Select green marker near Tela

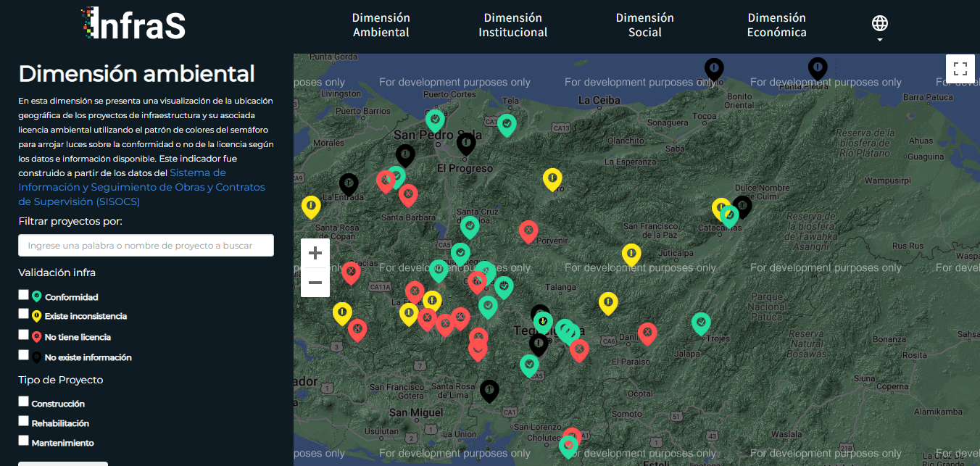(x=507, y=125)
